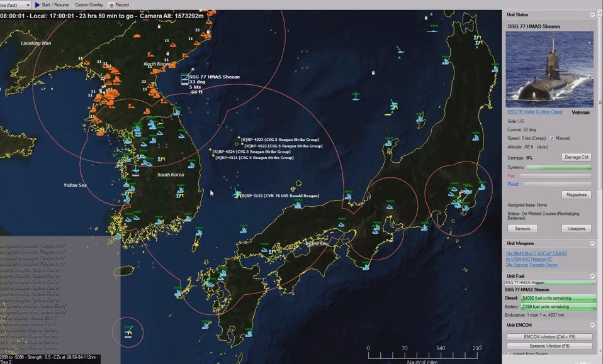Open the EMCON Window (Ctrl + F9)
Image resolution: width=603 pixels, height=364 pixels.
point(548,337)
